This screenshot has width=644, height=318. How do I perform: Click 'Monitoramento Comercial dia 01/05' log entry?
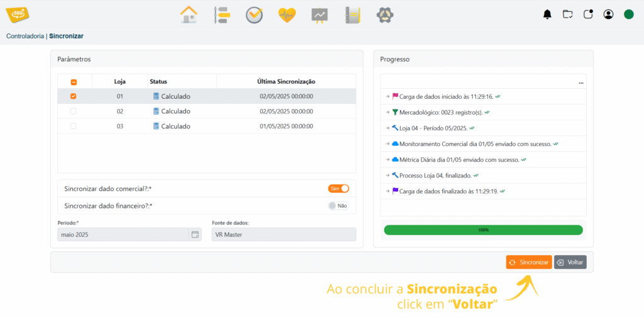click(484, 144)
